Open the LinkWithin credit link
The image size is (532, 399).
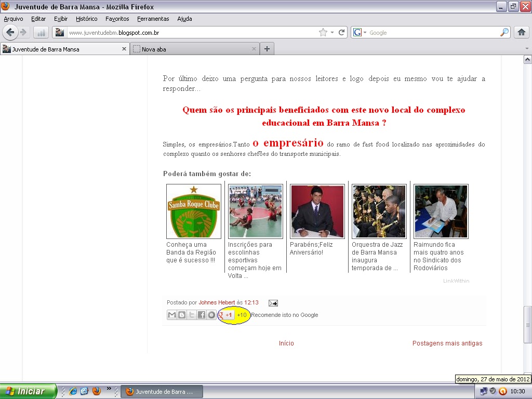coord(456,281)
